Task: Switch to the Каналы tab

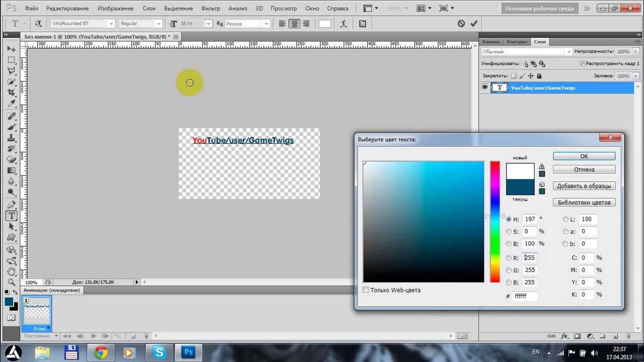Action: click(x=491, y=42)
